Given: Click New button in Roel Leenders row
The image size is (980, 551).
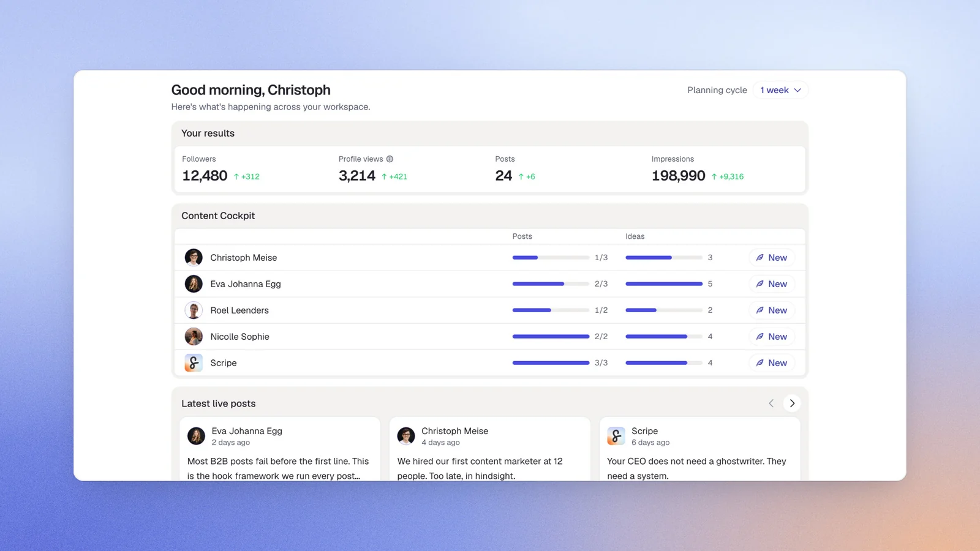Looking at the screenshot, I should (772, 310).
